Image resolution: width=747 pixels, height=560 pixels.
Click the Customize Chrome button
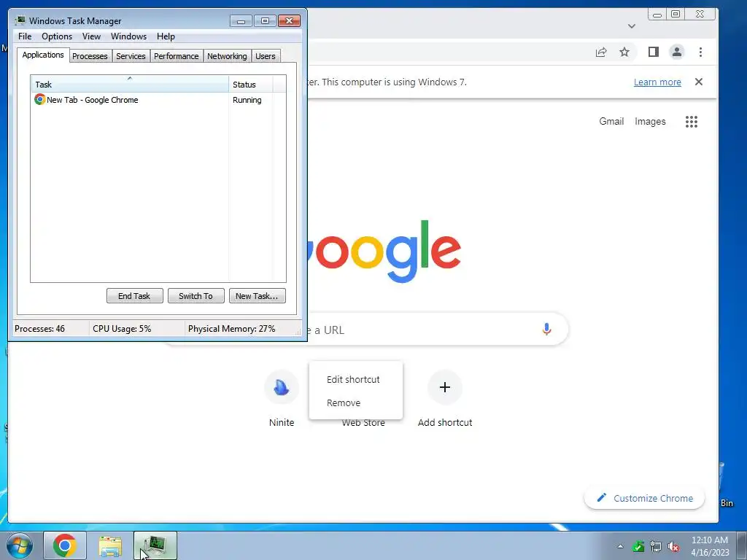tap(644, 498)
